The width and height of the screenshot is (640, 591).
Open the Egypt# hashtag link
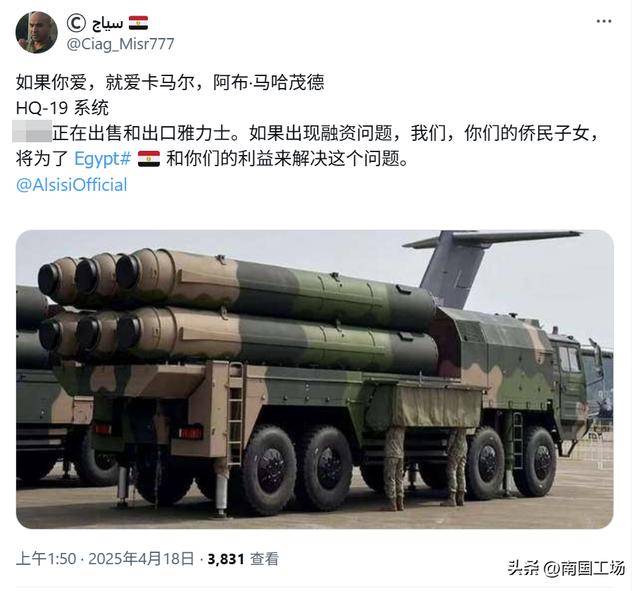102,158
